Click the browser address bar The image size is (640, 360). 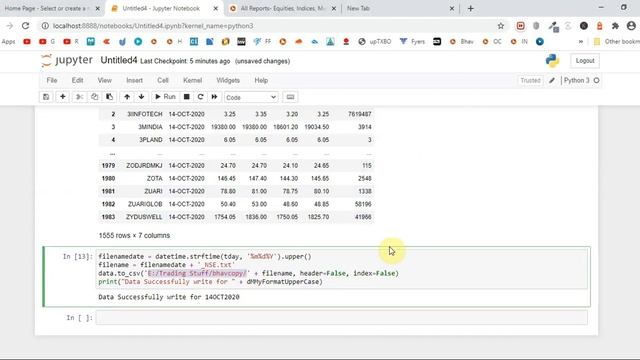(269, 26)
